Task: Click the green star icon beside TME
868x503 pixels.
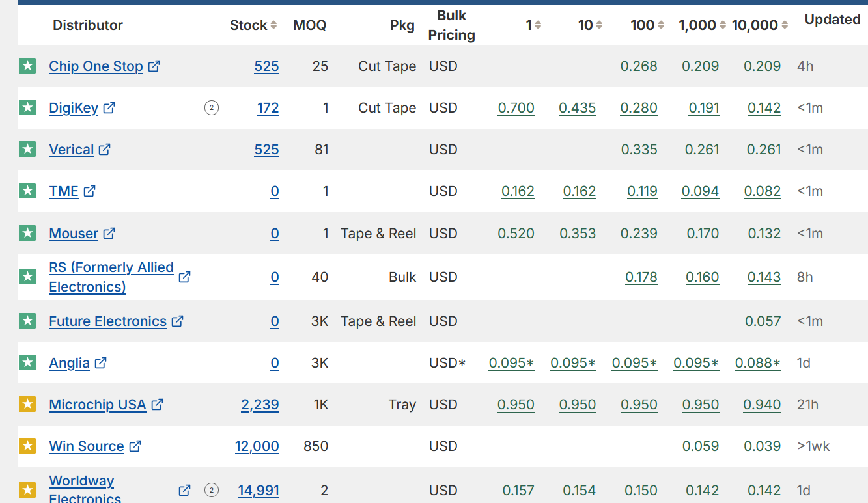Action: pyautogui.click(x=27, y=191)
